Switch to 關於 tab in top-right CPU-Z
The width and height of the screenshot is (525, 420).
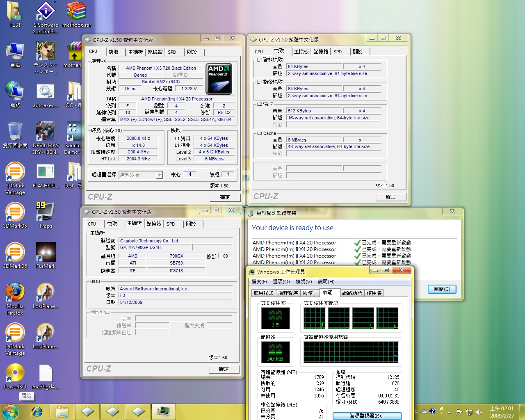click(358, 51)
